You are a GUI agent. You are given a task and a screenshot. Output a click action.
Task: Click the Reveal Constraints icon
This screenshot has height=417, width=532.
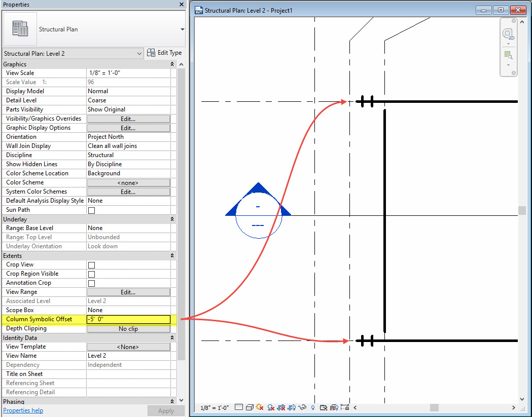pos(345,407)
